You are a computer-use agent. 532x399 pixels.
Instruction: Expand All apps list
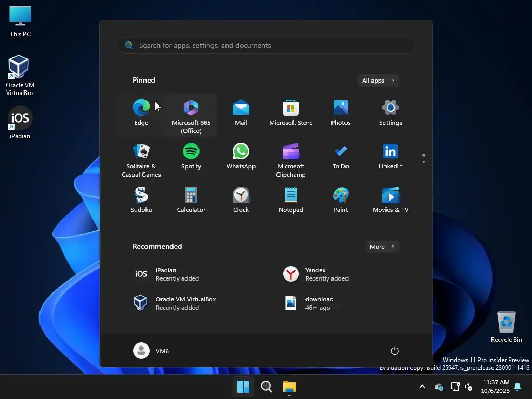tap(378, 81)
